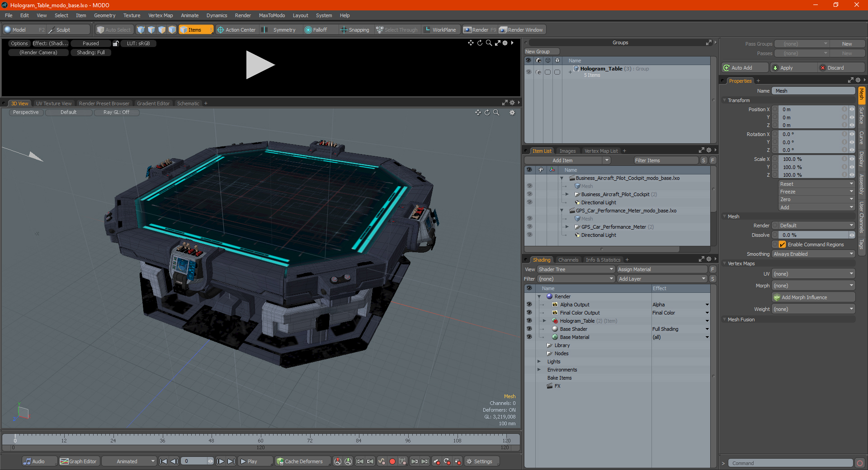Image resolution: width=868 pixels, height=470 pixels.
Task: Toggle Hologram_Table group visibility eye
Action: point(528,72)
